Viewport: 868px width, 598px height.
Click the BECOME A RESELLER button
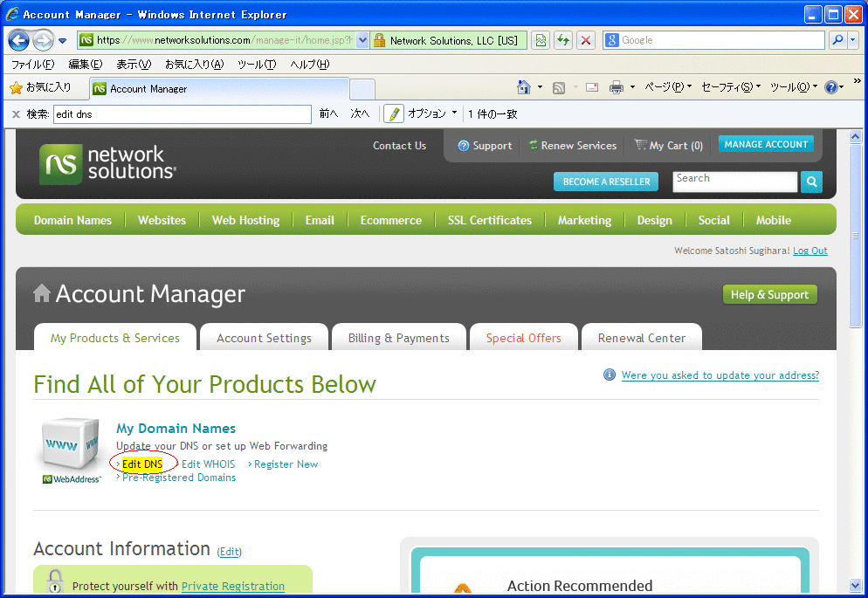pos(606,182)
